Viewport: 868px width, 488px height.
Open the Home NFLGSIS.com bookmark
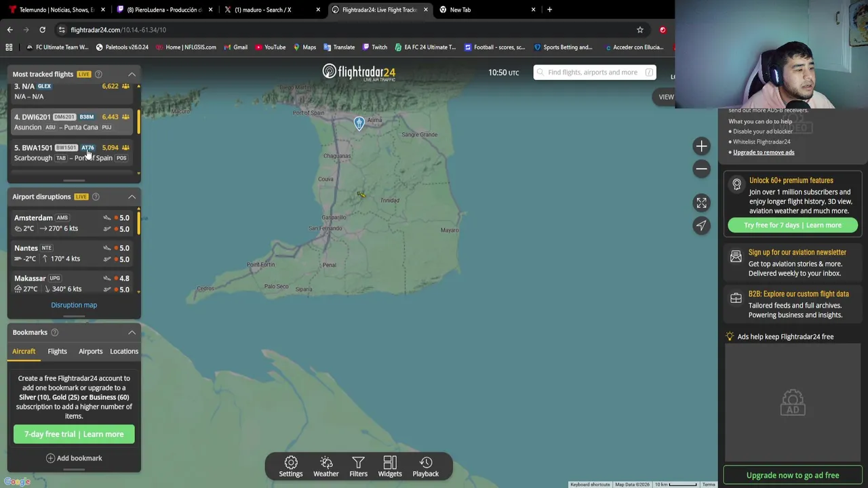coord(186,47)
